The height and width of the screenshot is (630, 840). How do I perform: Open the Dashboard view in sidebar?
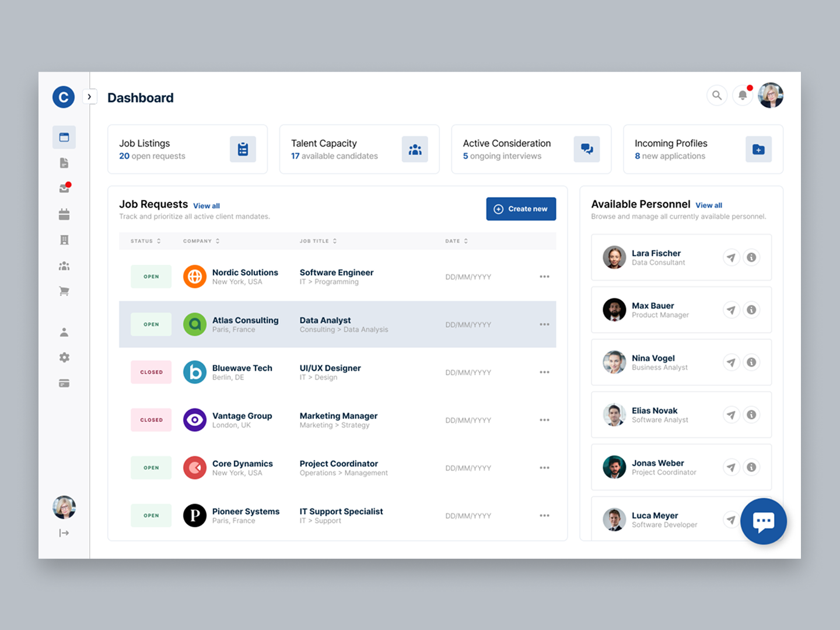click(64, 137)
